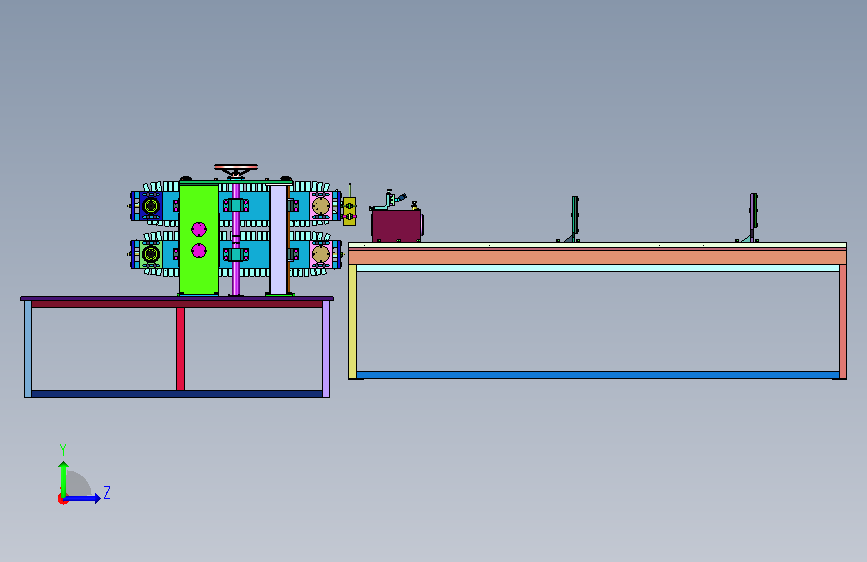Select the light cyan strip under long tabletop
Viewport: 867px width, 562px height.
click(x=598, y=268)
